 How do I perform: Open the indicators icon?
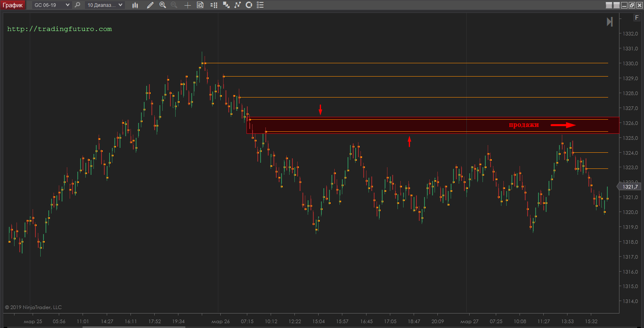point(238,5)
